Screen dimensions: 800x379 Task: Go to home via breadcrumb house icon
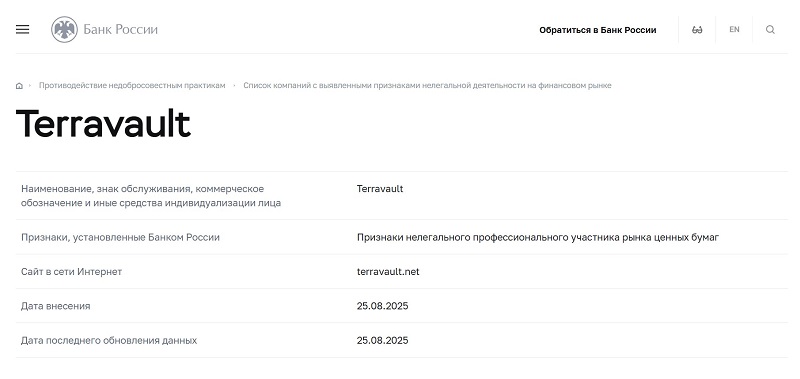[x=19, y=86]
